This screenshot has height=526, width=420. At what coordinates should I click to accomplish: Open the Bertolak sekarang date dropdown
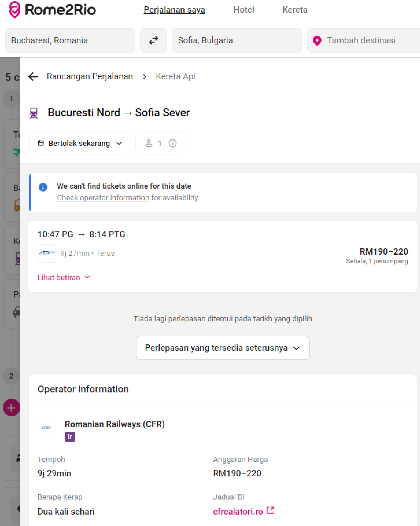(79, 143)
